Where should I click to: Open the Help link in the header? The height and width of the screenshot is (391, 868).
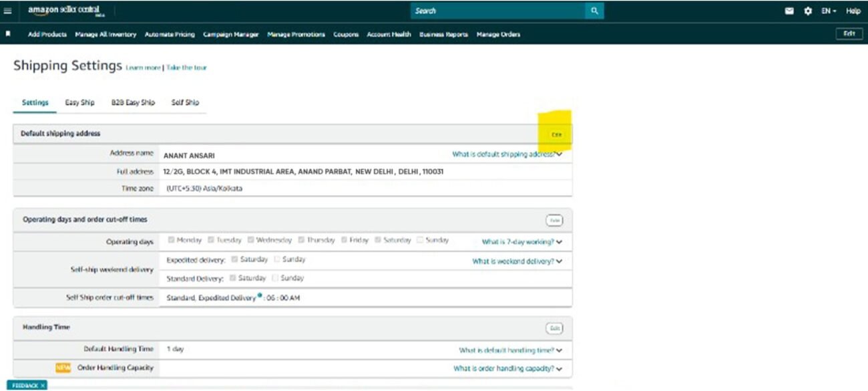(x=853, y=11)
